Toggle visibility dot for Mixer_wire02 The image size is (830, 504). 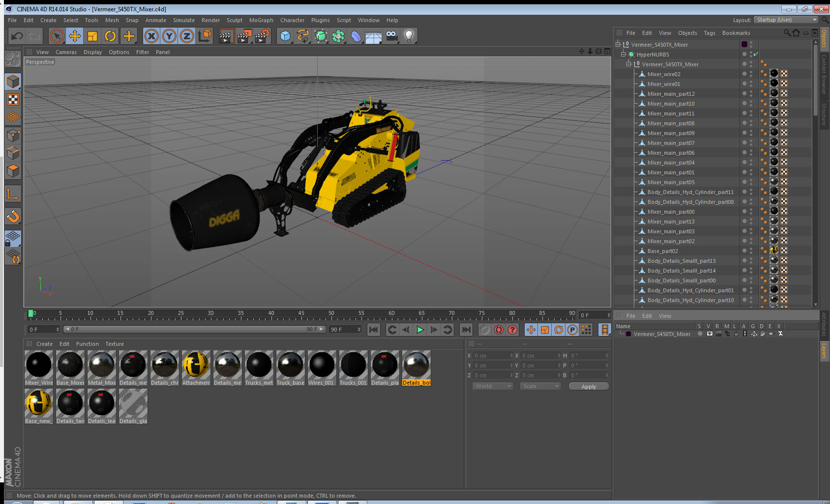(744, 73)
